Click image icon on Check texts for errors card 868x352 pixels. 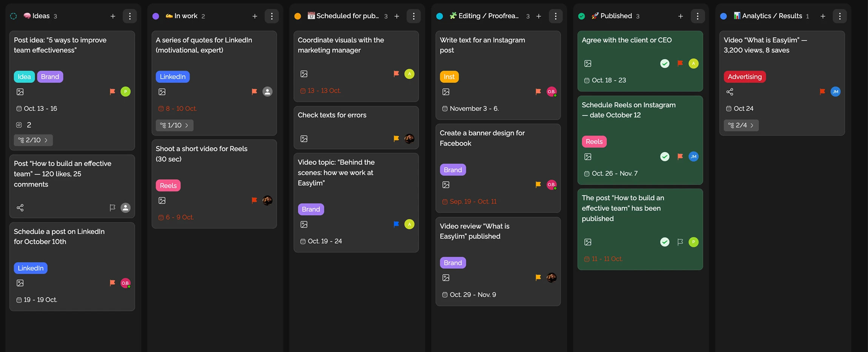click(304, 139)
